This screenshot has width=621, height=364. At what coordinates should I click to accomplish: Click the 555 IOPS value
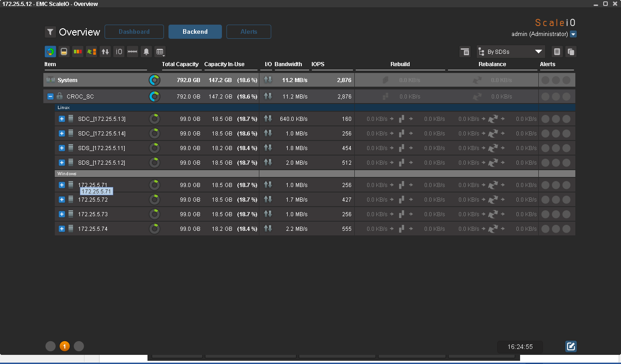click(x=347, y=229)
